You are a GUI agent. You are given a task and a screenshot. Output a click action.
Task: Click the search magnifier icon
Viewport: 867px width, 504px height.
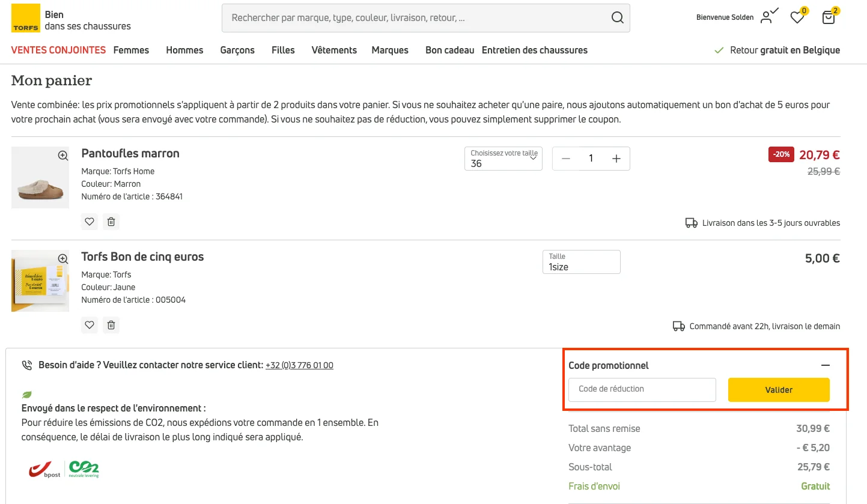click(x=617, y=18)
